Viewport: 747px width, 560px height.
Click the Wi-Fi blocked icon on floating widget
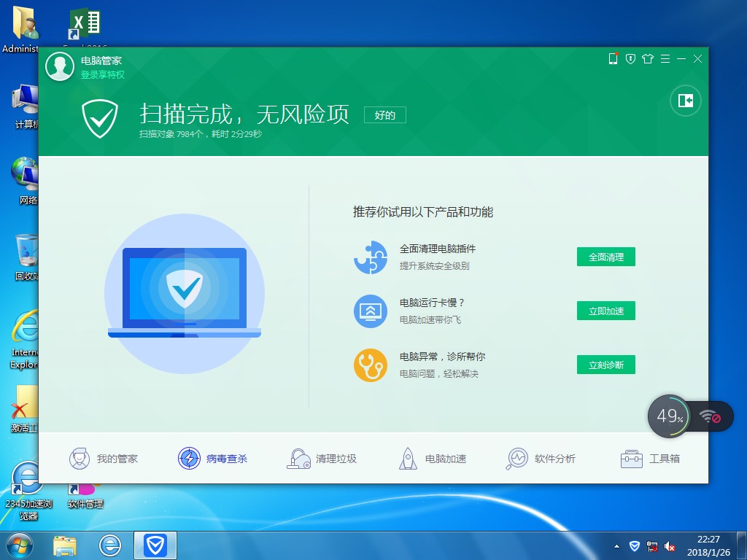coord(710,417)
